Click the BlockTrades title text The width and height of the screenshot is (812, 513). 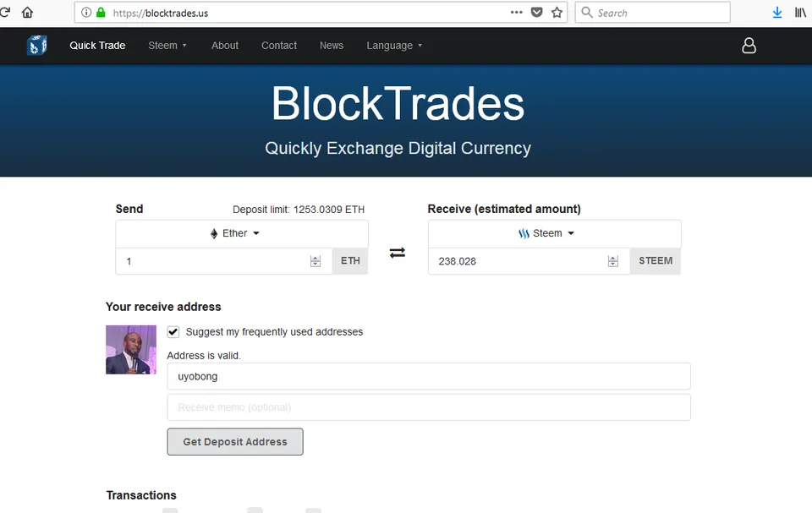(398, 104)
